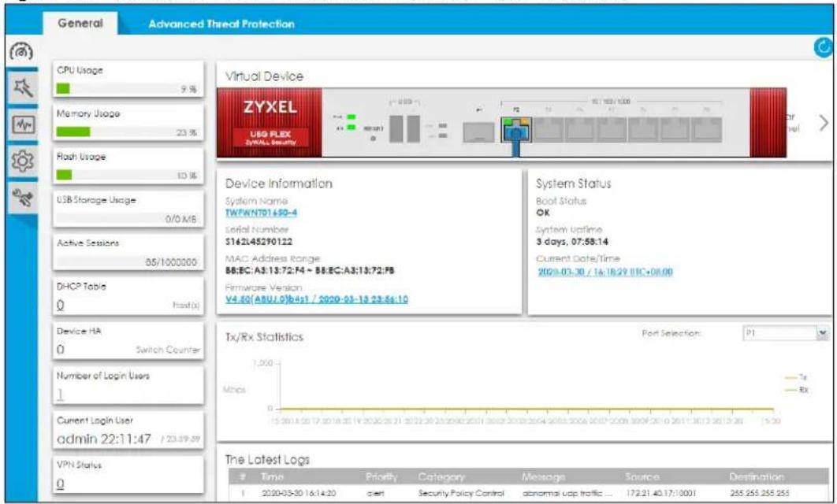Open the VPN Status count link
The height and width of the screenshot is (504, 837).
(61, 484)
